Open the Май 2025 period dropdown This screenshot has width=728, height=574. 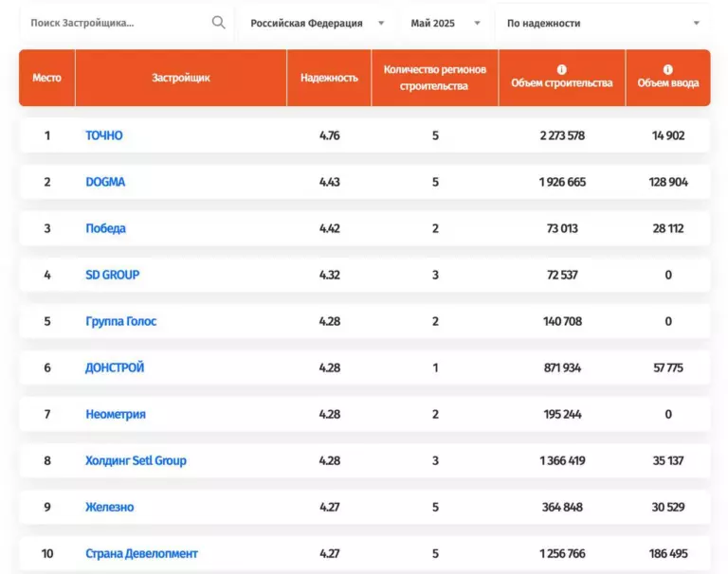click(446, 23)
